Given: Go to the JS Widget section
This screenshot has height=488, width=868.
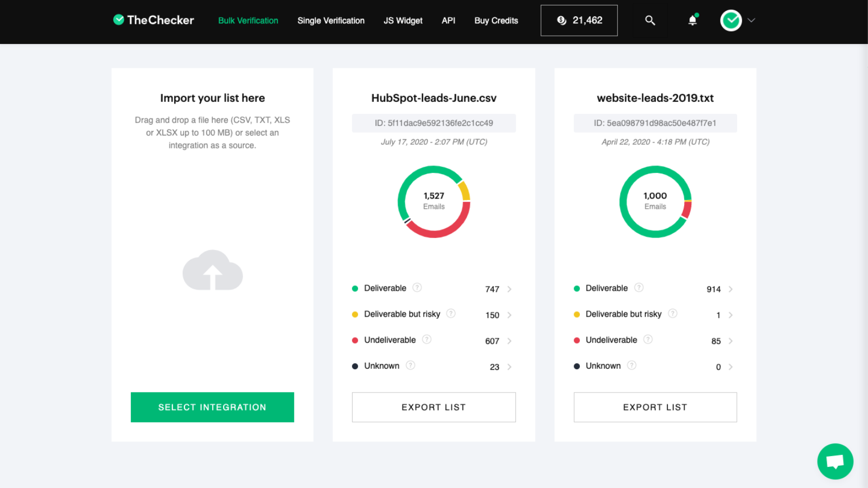Looking at the screenshot, I should [x=403, y=20].
